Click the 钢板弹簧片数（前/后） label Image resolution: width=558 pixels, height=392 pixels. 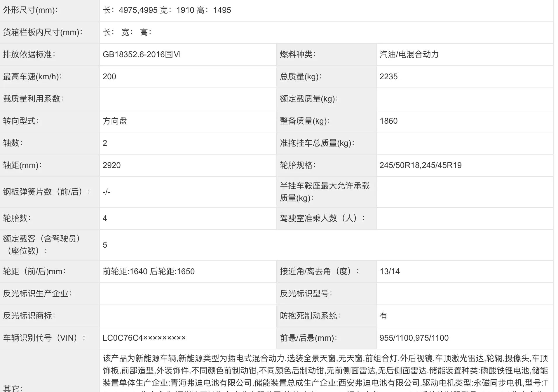47,192
